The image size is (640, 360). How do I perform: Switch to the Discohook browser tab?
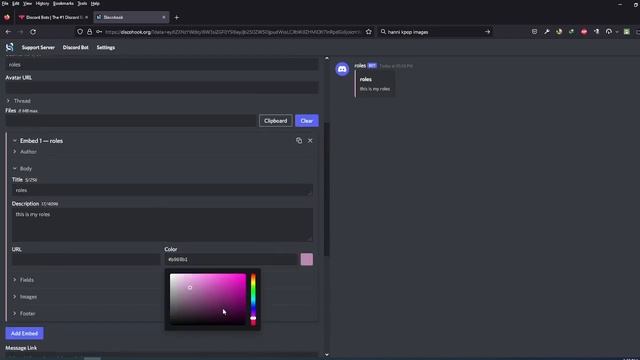pyautogui.click(x=131, y=18)
